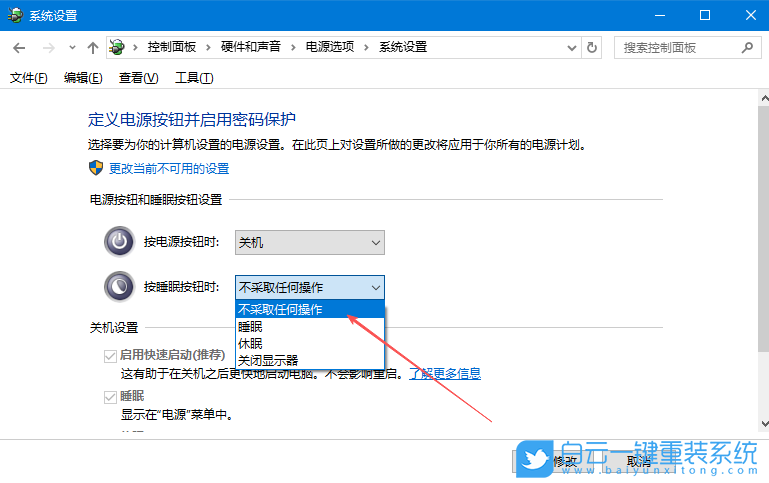The image size is (769, 483).
Task: Collapse the 按睡眠按钮时 dropdown
Action: coord(310,287)
